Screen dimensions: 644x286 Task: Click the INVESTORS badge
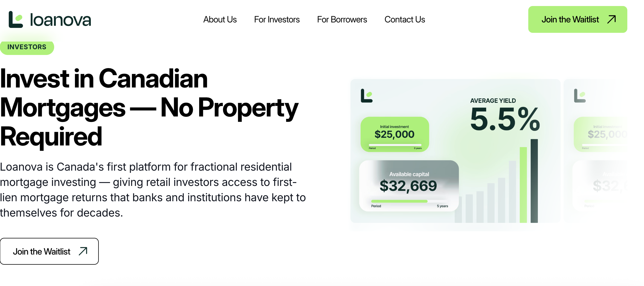pyautogui.click(x=27, y=47)
